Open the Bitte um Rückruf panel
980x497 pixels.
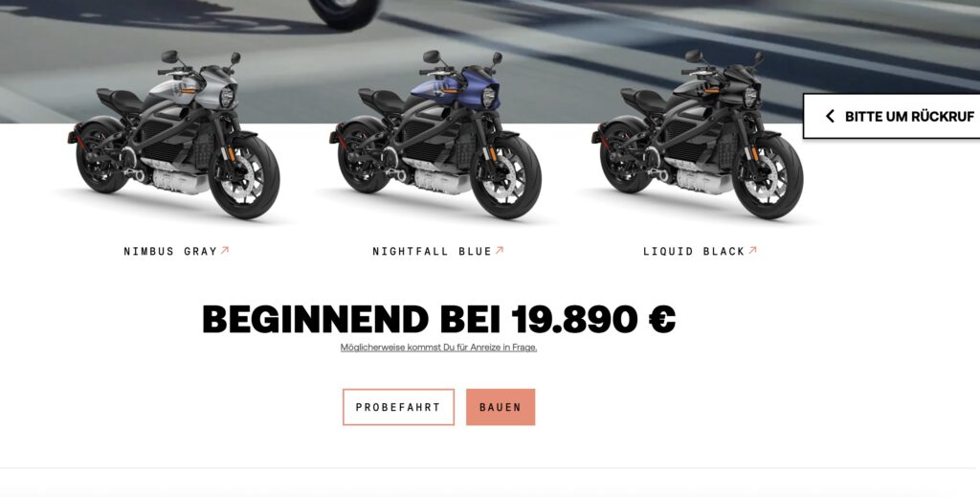[x=892, y=116]
